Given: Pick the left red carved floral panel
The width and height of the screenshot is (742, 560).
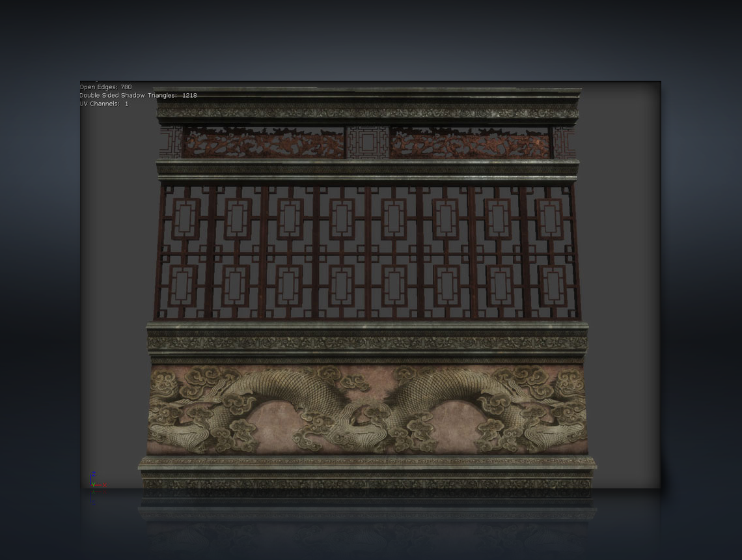Looking at the screenshot, I should (x=264, y=142).
